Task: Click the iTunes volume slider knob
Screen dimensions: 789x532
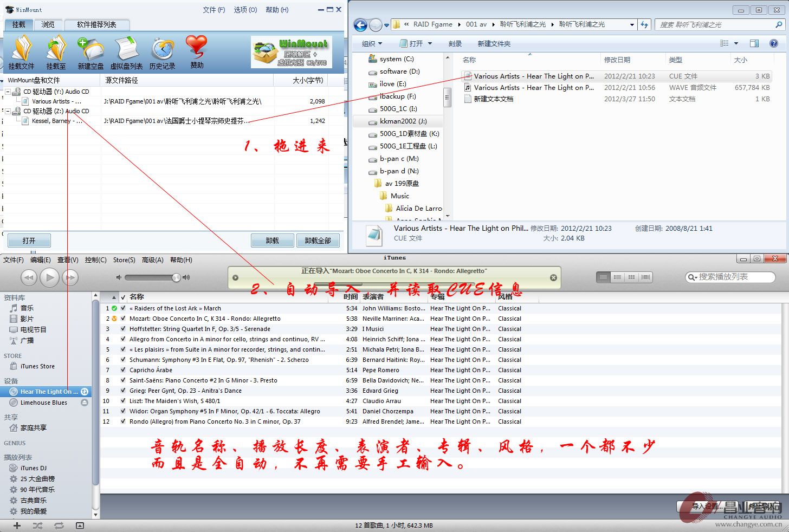Action: [176, 277]
